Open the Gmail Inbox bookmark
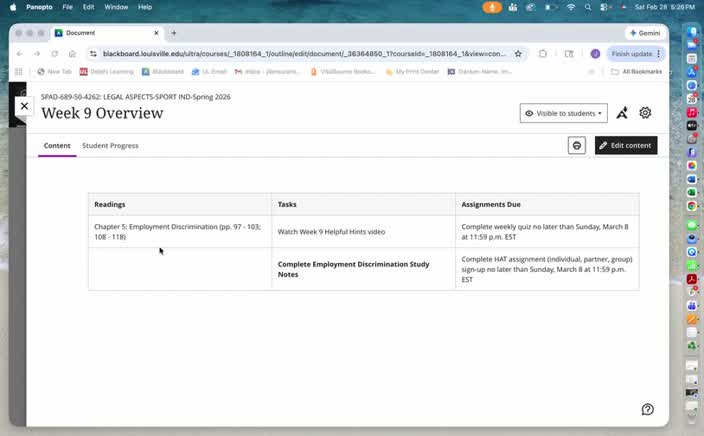Viewport: 704px width, 436px height. [x=267, y=71]
